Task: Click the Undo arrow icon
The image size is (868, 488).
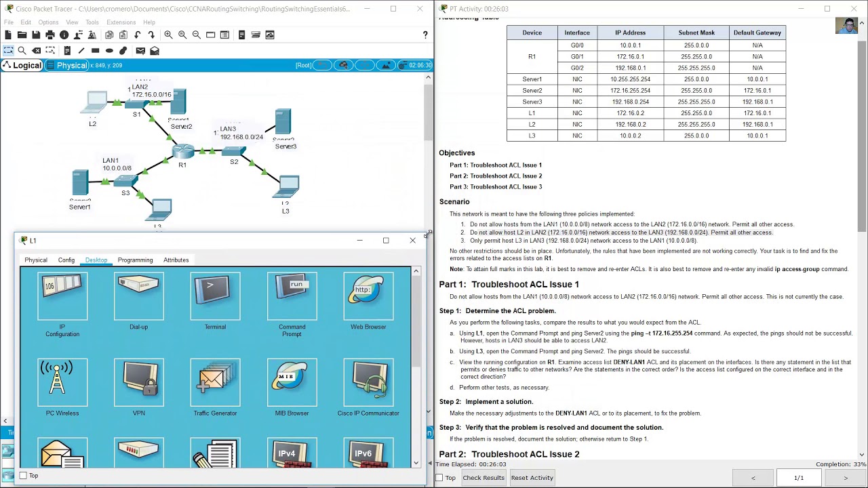Action: point(138,35)
